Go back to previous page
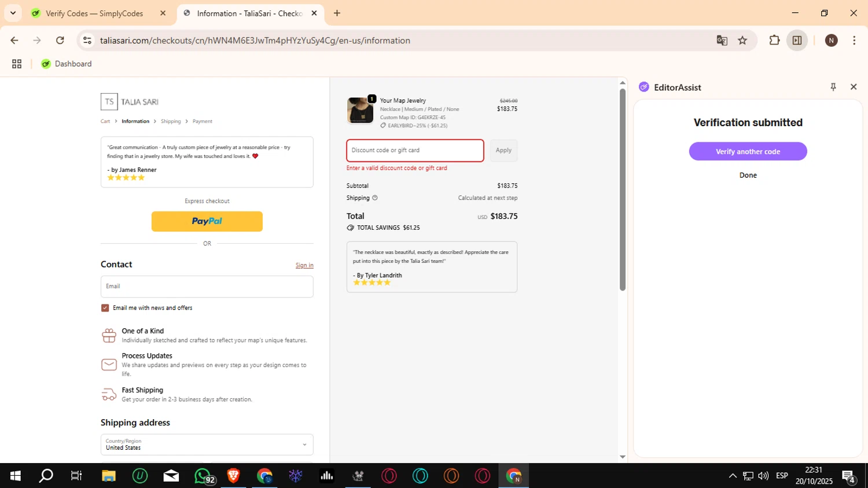This screenshot has height=488, width=868. pyautogui.click(x=14, y=41)
